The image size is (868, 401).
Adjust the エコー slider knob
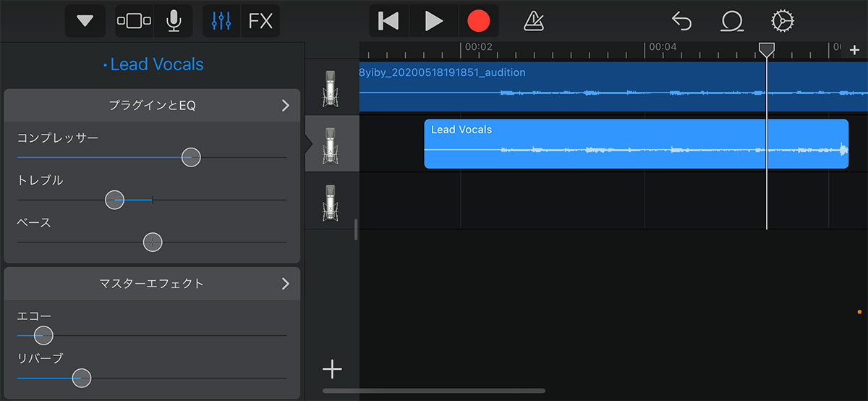[43, 335]
